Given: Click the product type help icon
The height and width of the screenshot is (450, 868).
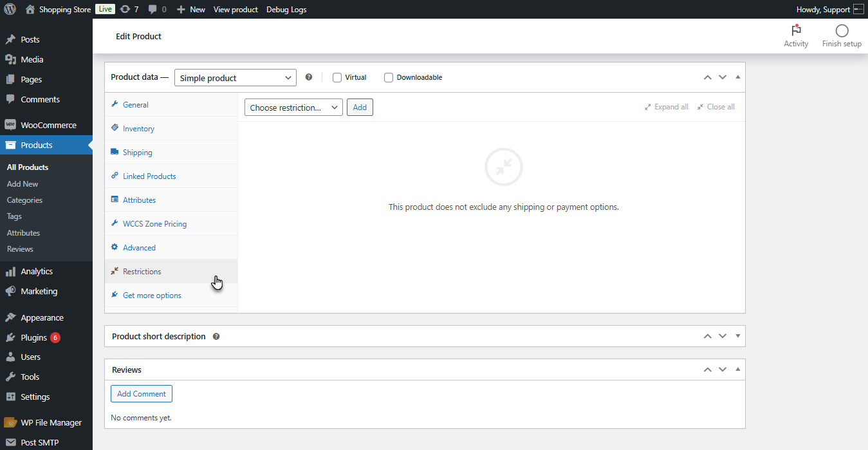Looking at the screenshot, I should point(309,77).
